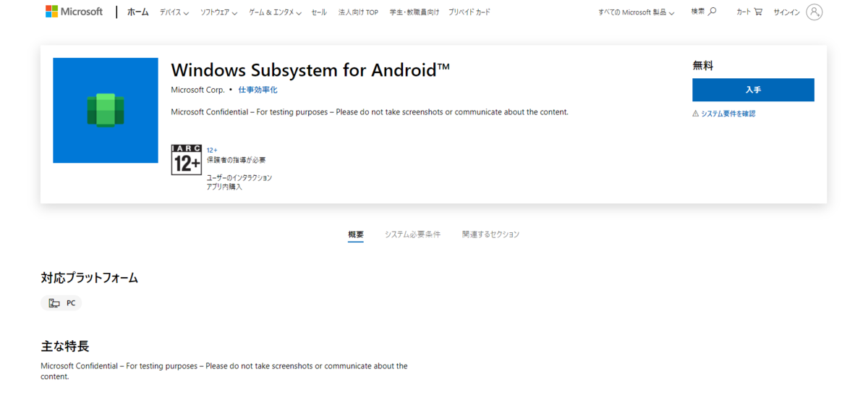Click the Windows Subsystem for Android™ title
The height and width of the screenshot is (406, 868).
310,70
